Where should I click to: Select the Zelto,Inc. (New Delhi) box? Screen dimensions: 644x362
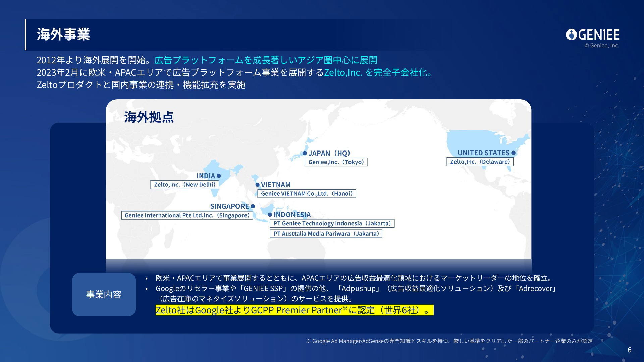coord(185,185)
